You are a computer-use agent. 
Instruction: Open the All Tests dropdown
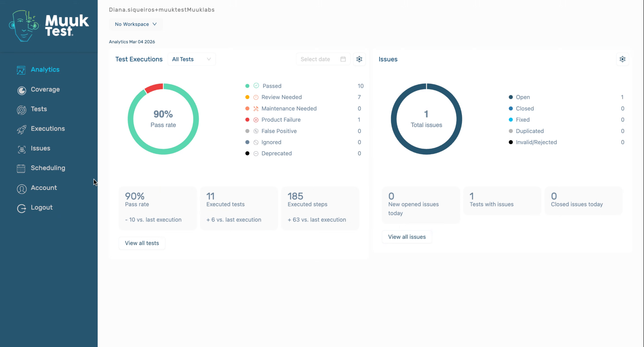(191, 59)
